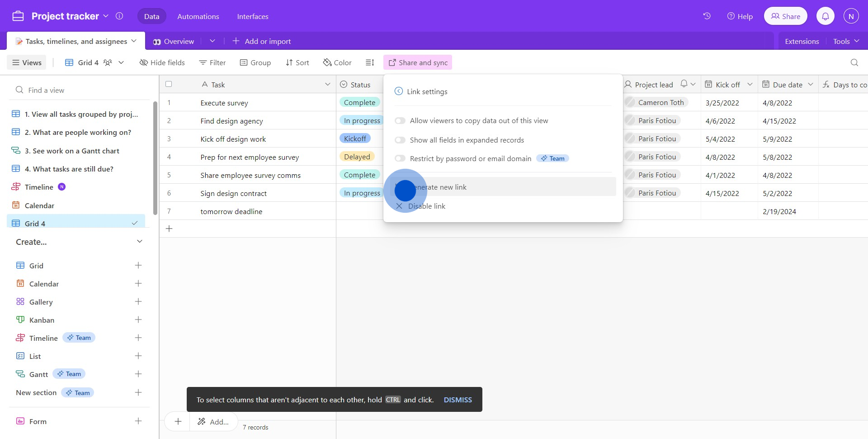The image size is (868, 439).
Task: Add a new Kanban view with plus icon
Action: click(138, 320)
